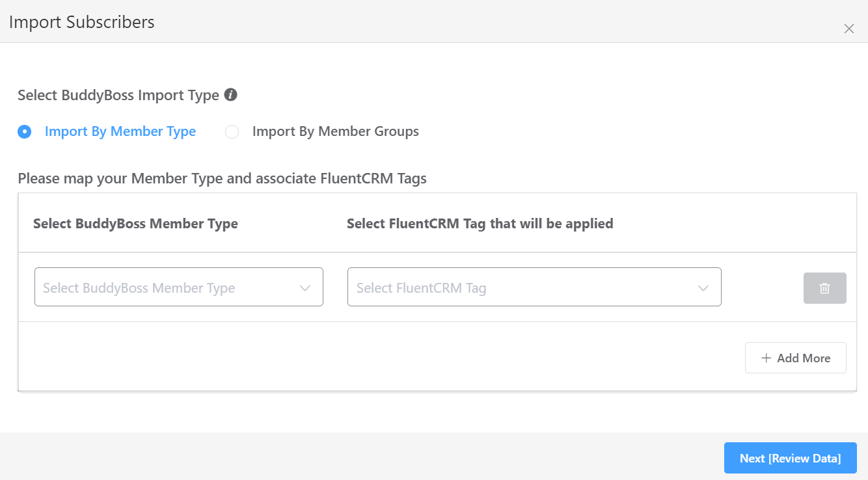
Task: Click the blue Import By Member Type label
Action: coord(120,131)
